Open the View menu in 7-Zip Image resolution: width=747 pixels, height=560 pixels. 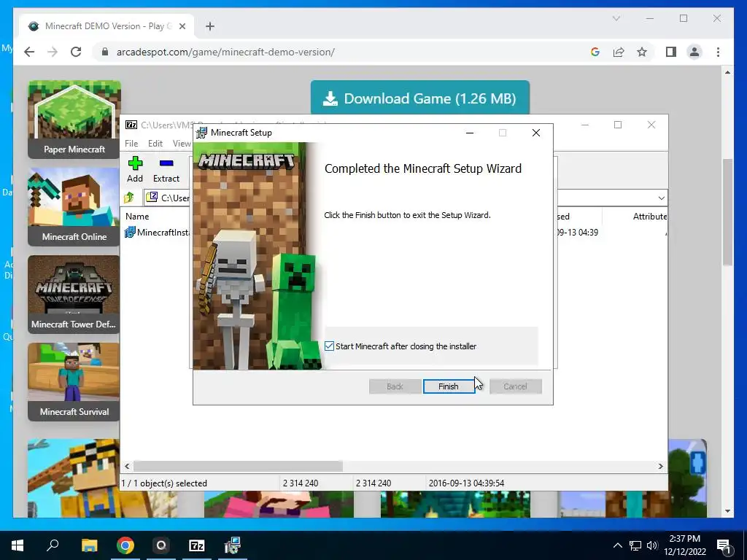tap(182, 144)
